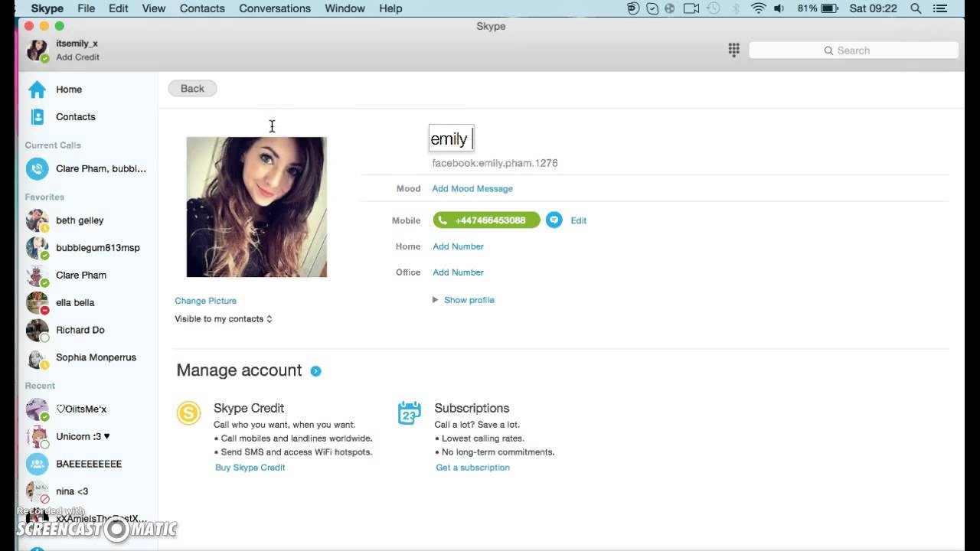
Task: Open the Window menu
Action: coord(345,8)
